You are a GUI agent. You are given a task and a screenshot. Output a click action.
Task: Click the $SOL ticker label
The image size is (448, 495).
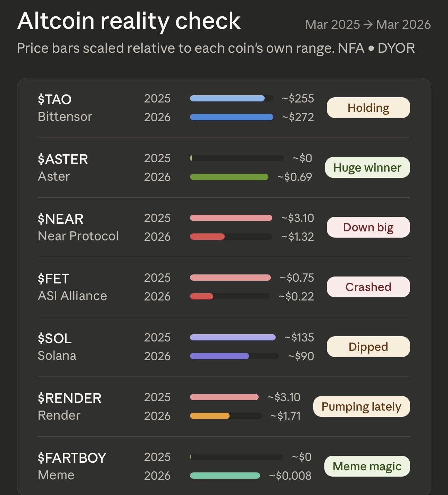click(55, 338)
